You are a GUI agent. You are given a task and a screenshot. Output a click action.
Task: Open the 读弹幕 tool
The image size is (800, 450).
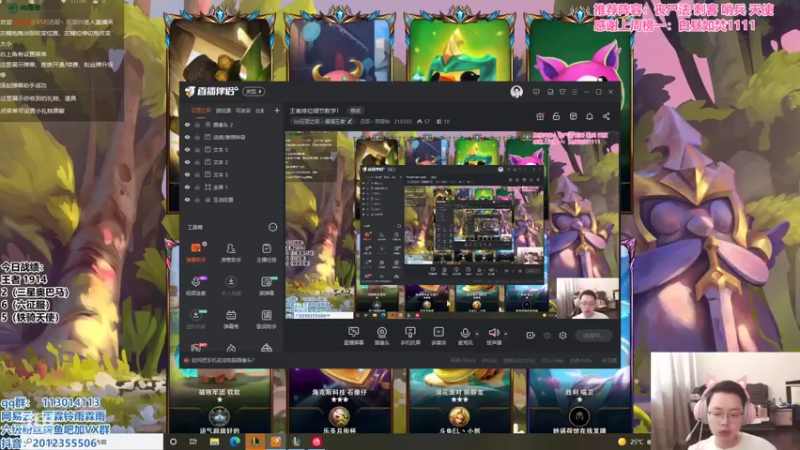click(x=266, y=286)
